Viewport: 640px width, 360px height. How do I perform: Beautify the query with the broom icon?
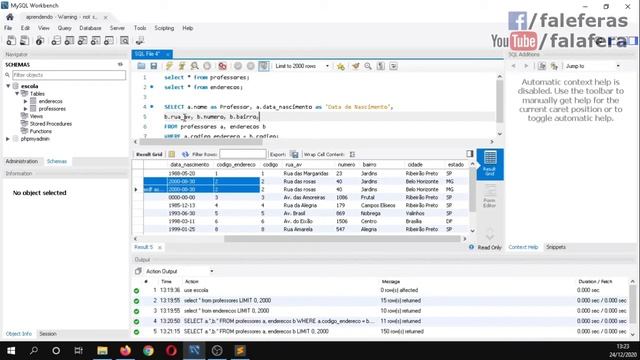tap(356, 66)
